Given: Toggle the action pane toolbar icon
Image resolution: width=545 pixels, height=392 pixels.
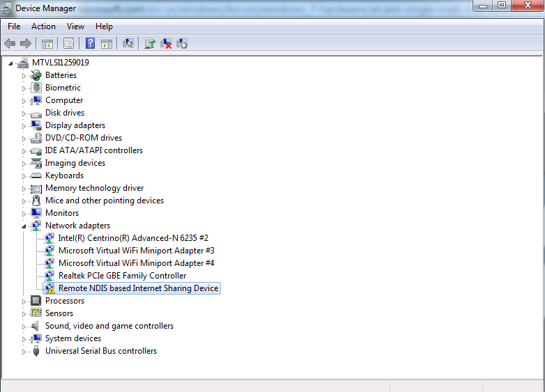Looking at the screenshot, I should (x=107, y=44).
